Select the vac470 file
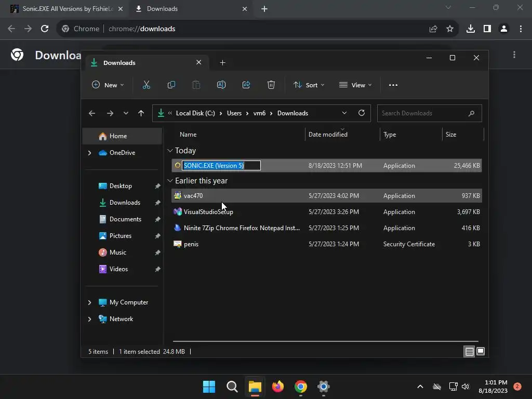 [x=327, y=196]
